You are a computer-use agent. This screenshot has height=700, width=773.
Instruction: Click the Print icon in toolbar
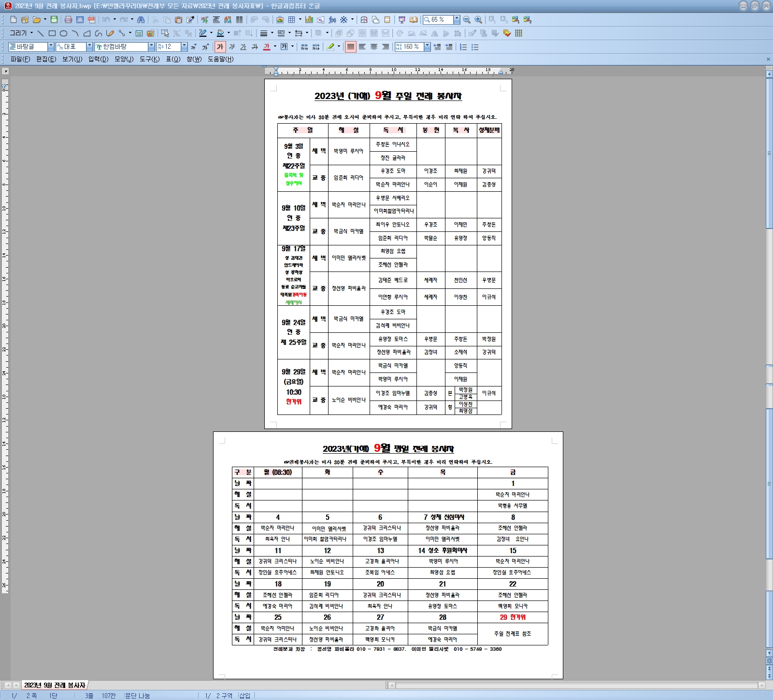(68, 20)
